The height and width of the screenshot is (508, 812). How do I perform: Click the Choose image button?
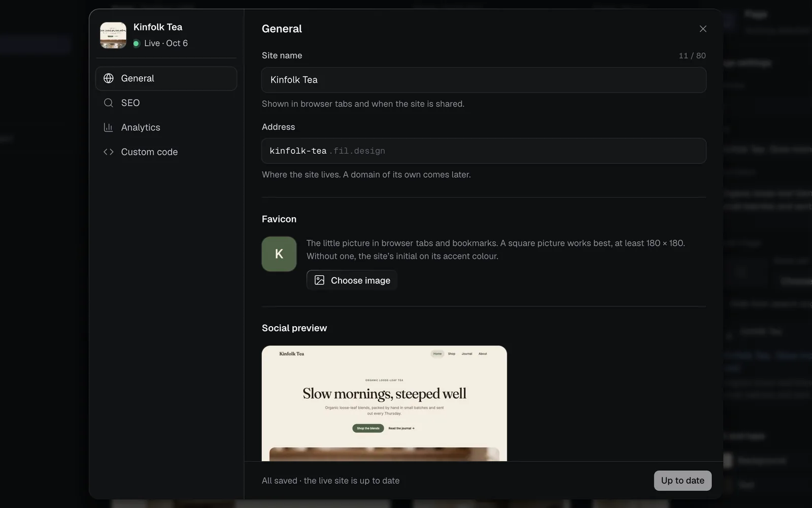tap(352, 280)
